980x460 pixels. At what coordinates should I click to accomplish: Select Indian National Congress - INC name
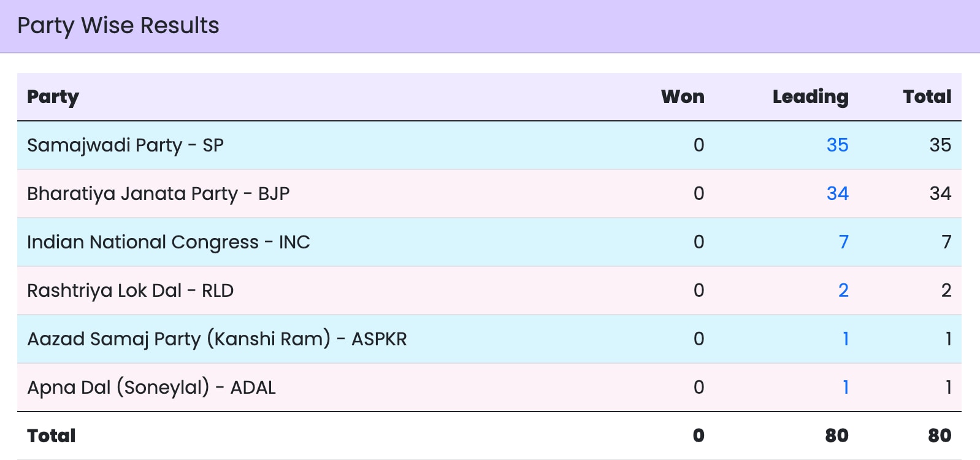(169, 242)
